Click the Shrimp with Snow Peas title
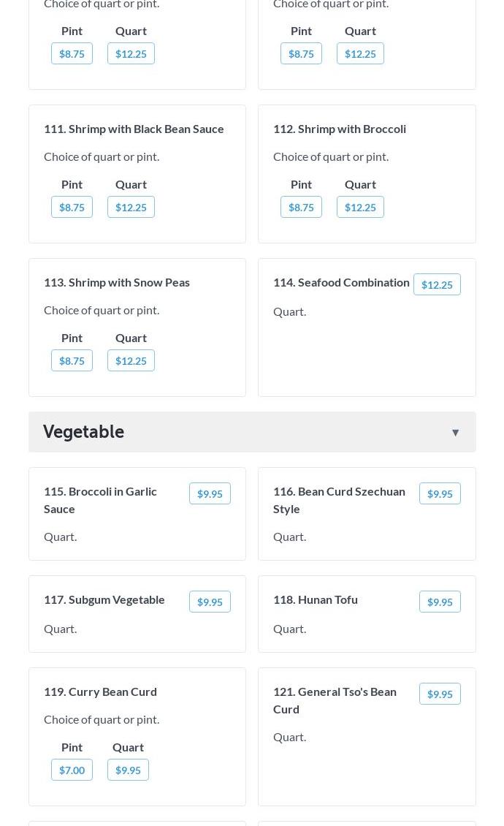This screenshot has width=504, height=826. (117, 282)
